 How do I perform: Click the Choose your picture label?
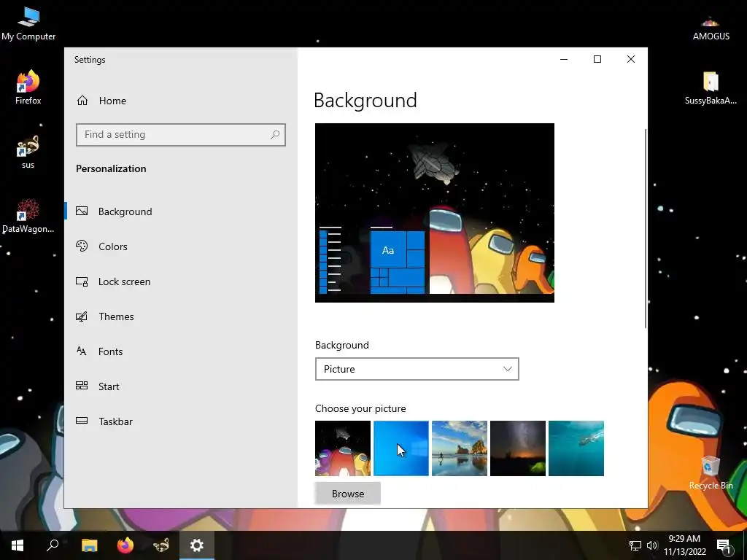[360, 408]
